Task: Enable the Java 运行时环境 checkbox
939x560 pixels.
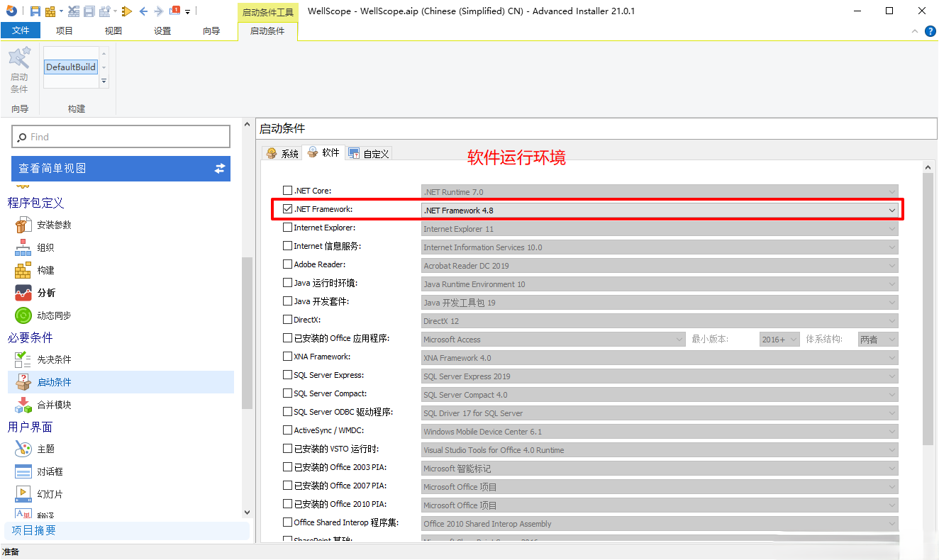Action: (x=287, y=283)
